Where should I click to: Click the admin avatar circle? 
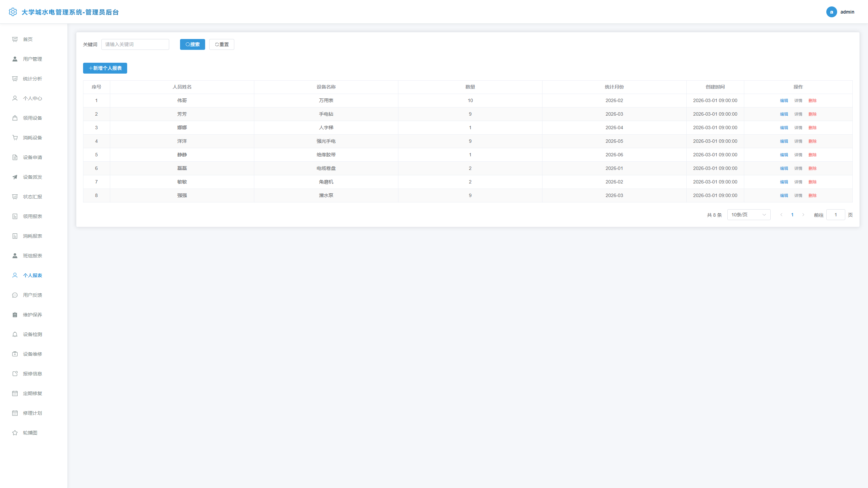(831, 12)
